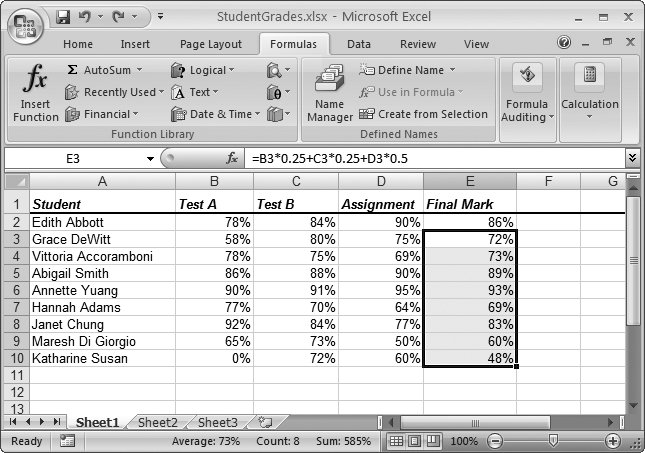Select Normal view button in status bar
Image resolution: width=645 pixels, height=453 pixels.
tap(397, 441)
